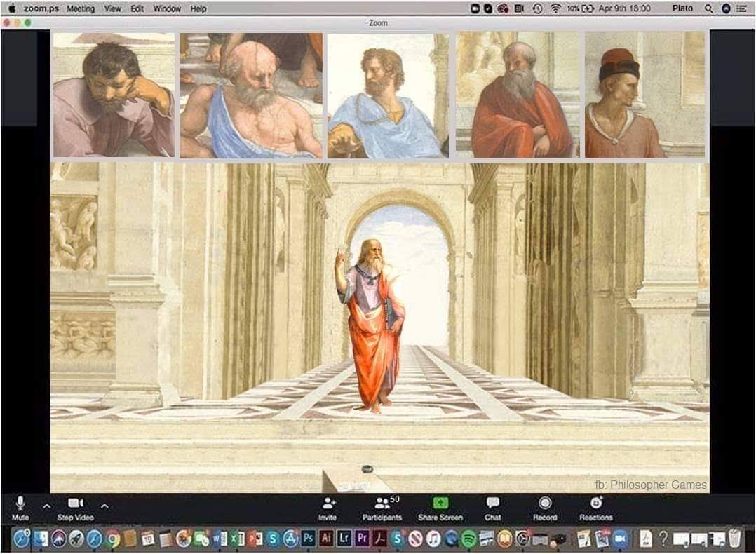Click the Help menu item
Image resolution: width=756 pixels, height=554 pixels.
198,8
